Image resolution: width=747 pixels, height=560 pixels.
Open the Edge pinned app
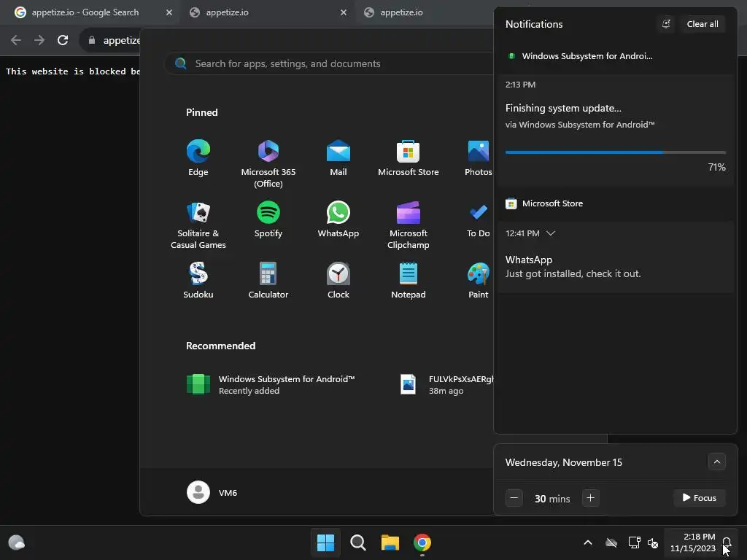[198, 158]
